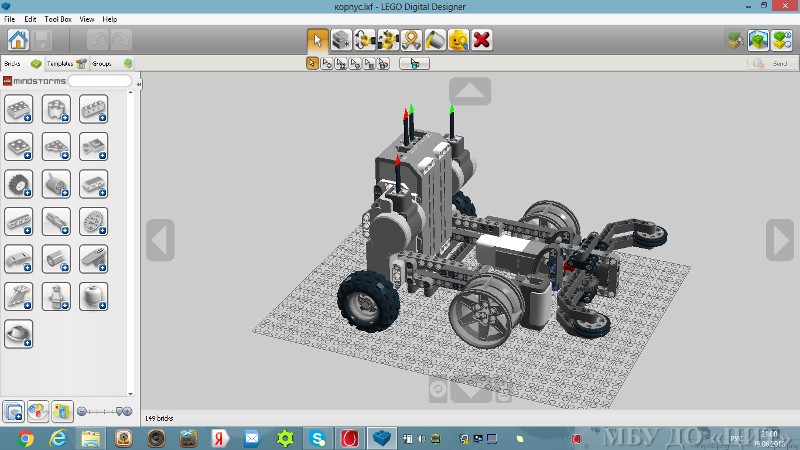Rotate camera view right arrow
800x450 pixels.
point(780,241)
